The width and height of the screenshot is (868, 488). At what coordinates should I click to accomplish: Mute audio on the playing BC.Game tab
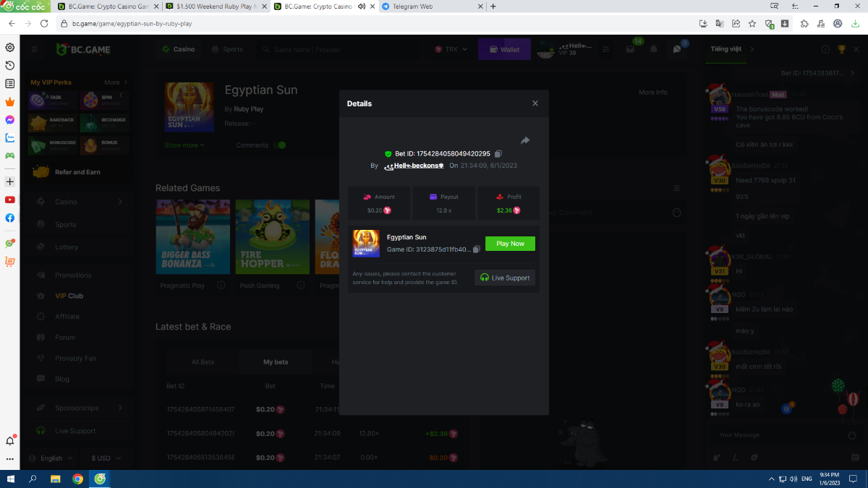pyautogui.click(x=361, y=7)
